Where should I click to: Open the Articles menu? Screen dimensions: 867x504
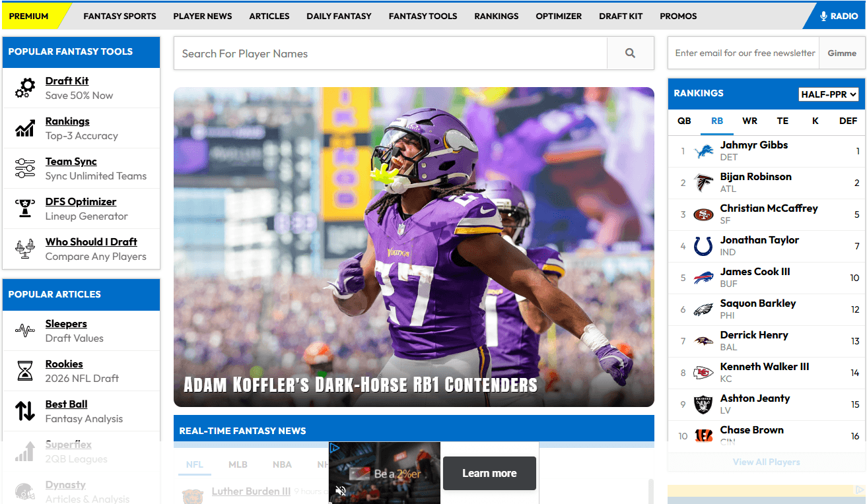click(269, 16)
